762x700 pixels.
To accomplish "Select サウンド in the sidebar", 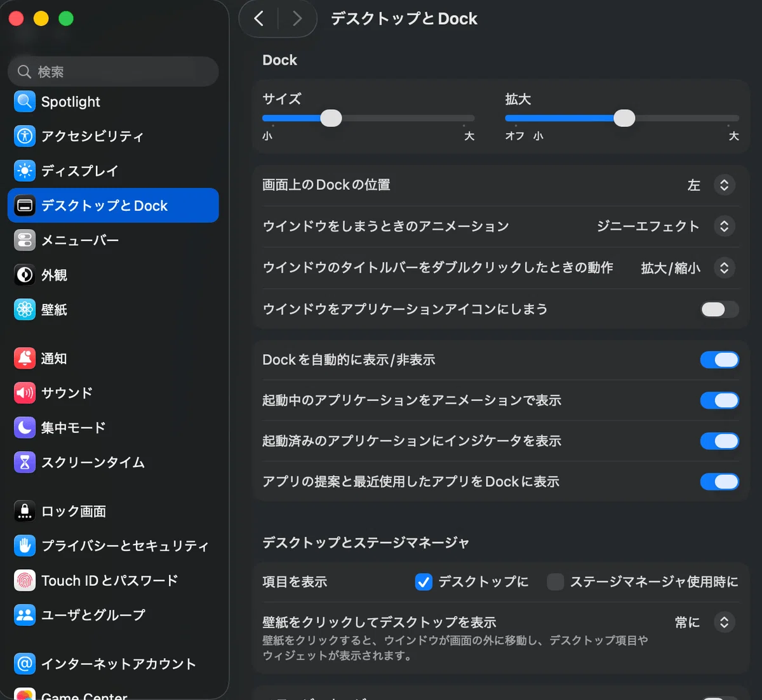I will [x=113, y=393].
